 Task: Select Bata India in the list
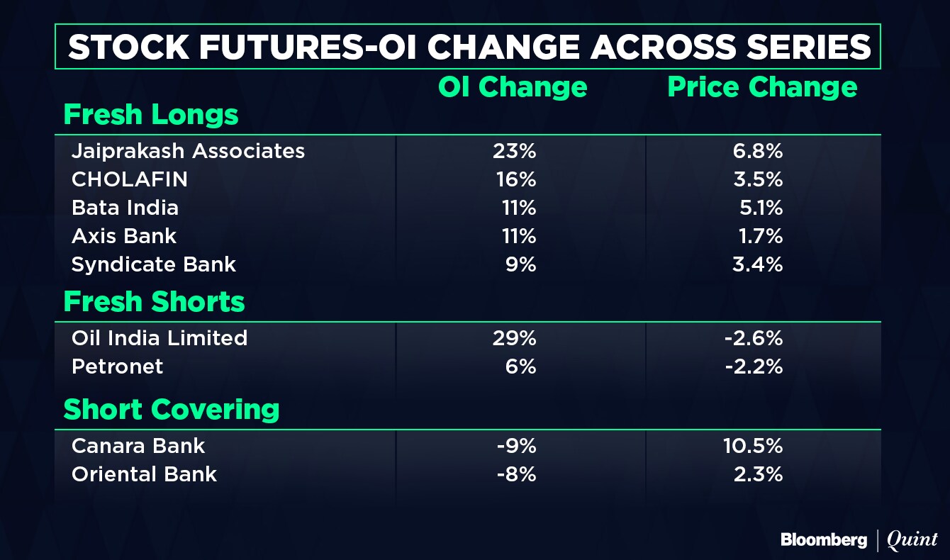[x=125, y=208]
